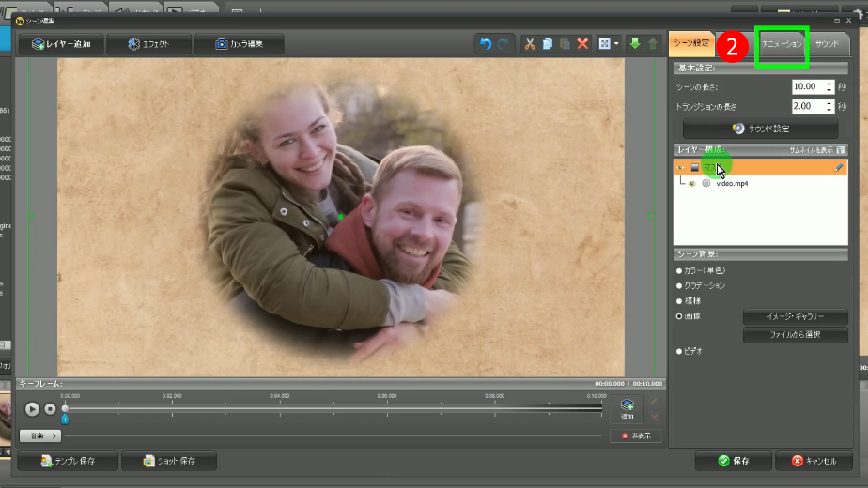Expand the 音楽 track expander
Image resolution: width=868 pixels, height=488 pixels.
point(40,435)
